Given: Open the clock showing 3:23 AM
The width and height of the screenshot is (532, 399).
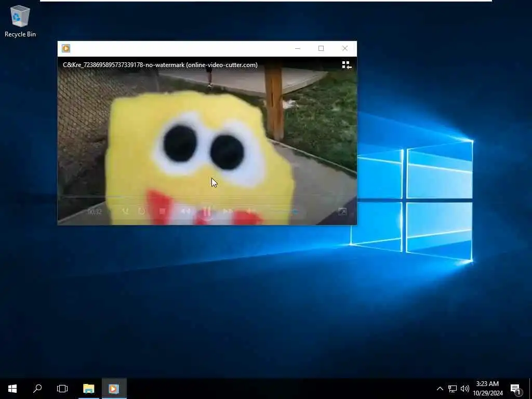Looking at the screenshot, I should click(487, 389).
